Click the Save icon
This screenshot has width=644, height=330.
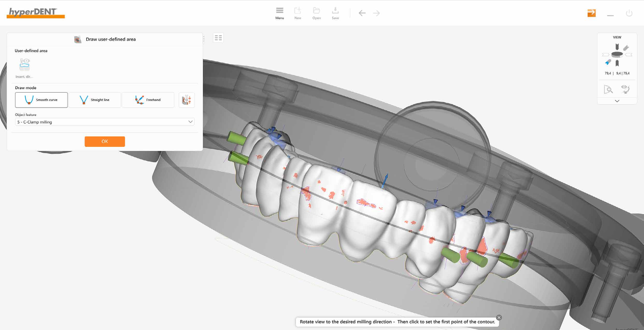[x=335, y=13]
